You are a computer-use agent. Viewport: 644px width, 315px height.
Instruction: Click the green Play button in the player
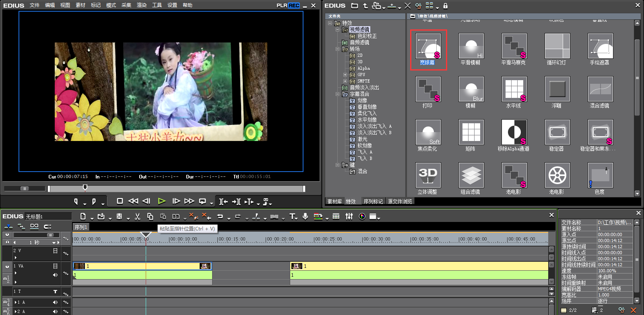pyautogui.click(x=162, y=201)
